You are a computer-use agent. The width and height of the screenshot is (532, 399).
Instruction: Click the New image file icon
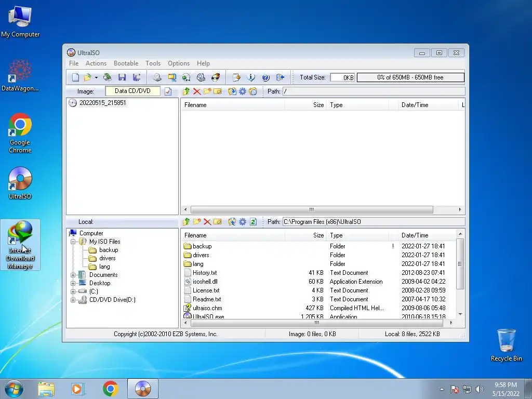75,77
